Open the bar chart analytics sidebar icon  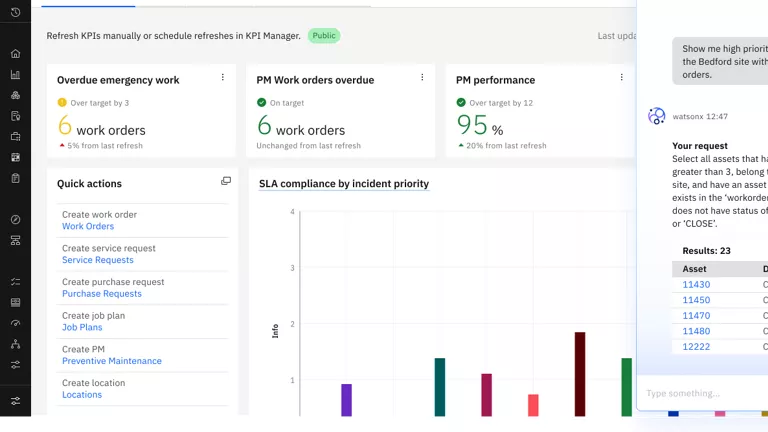click(x=15, y=74)
